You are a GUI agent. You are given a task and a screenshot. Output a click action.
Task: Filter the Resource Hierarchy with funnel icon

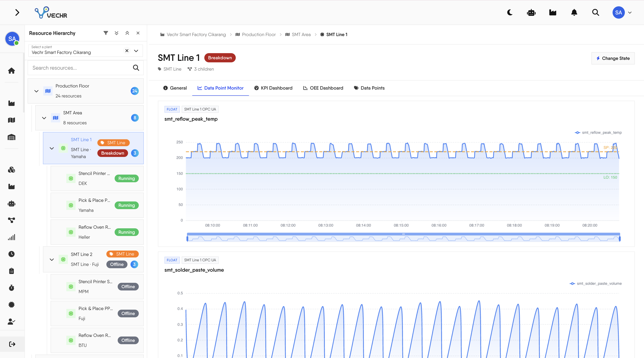pos(106,33)
